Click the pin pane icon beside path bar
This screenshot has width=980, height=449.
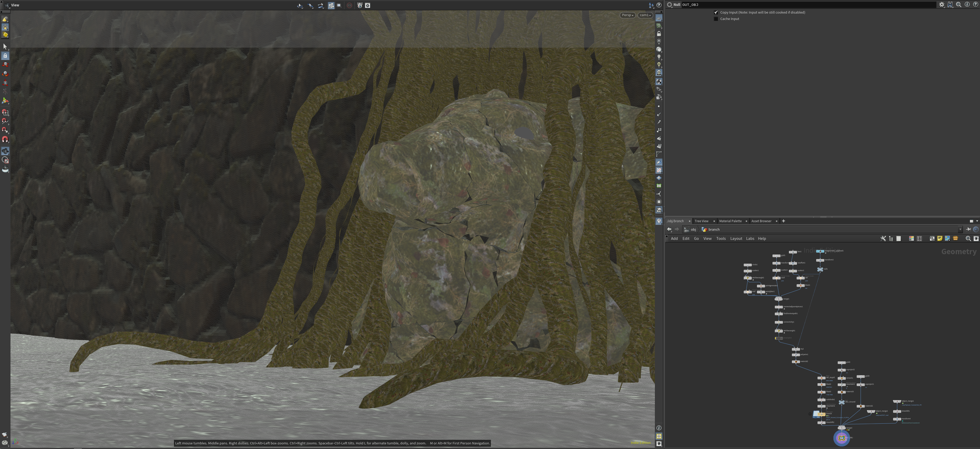pyautogui.click(x=968, y=229)
